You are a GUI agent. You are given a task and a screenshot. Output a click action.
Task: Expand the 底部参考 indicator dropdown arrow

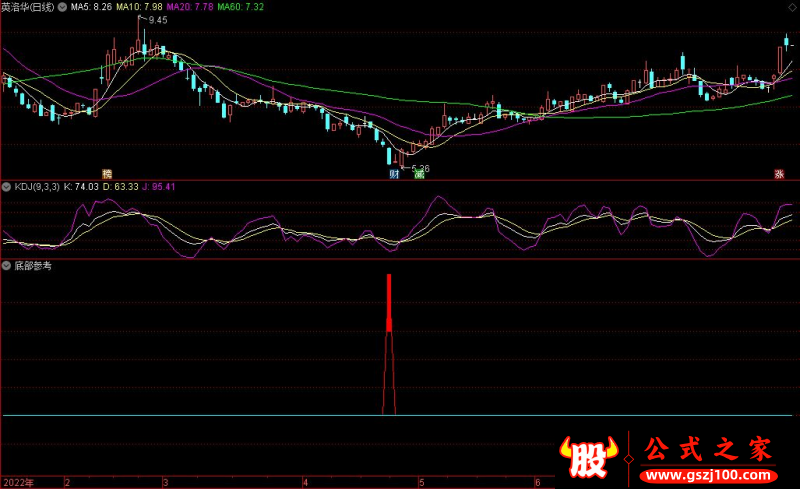click(x=6, y=265)
